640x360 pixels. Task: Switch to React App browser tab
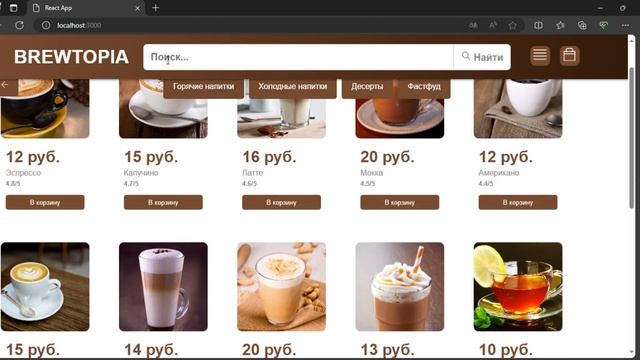pos(86,8)
